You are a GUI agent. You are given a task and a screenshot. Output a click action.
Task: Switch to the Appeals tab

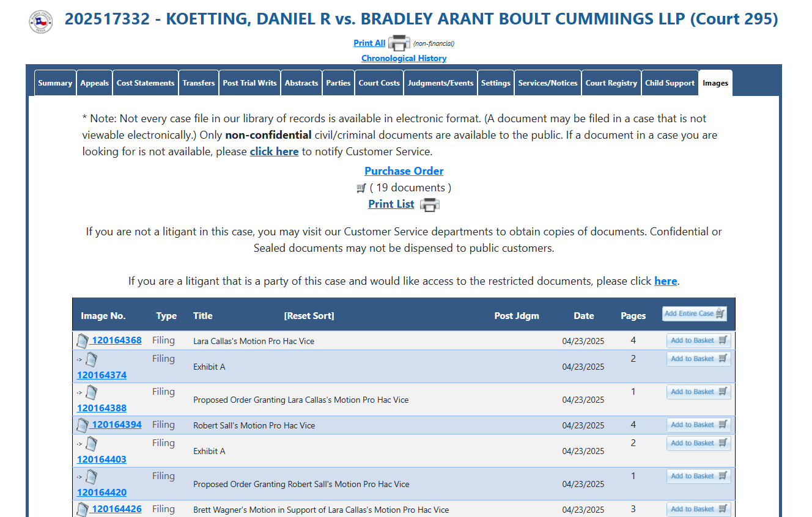click(x=95, y=83)
